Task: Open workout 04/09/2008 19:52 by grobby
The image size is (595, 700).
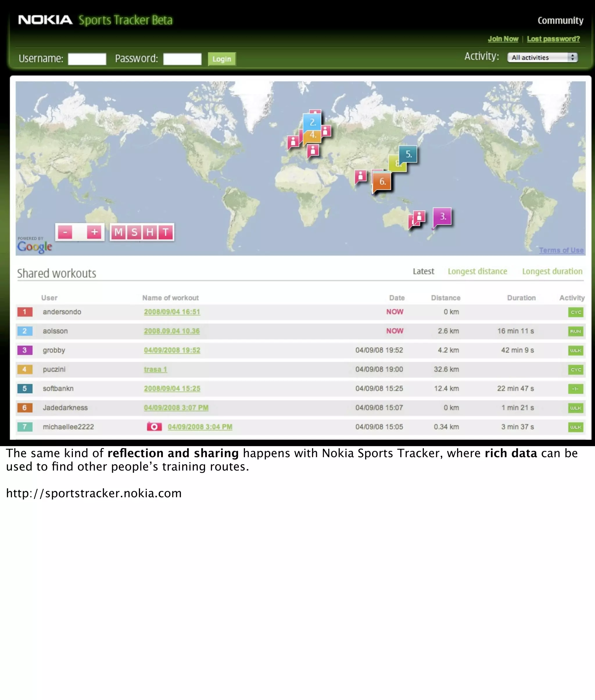Action: 172,350
